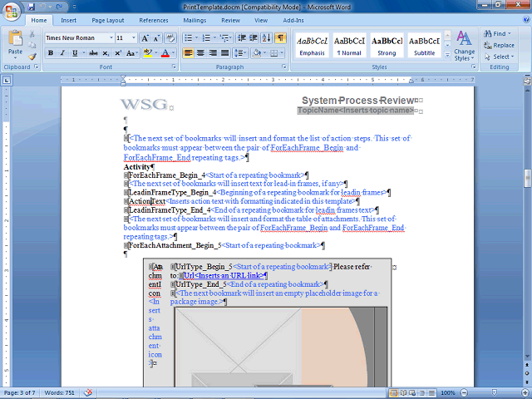
Task: Expand the Bullets library dropdown arrow
Action: pyautogui.click(x=196, y=38)
